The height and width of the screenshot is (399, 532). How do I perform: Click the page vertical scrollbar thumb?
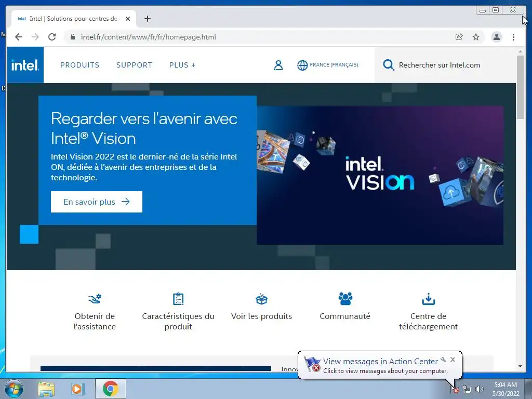pos(520,87)
